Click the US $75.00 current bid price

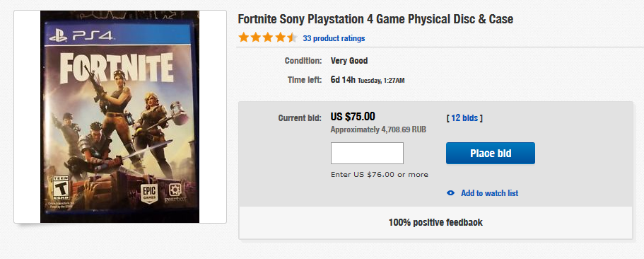(353, 117)
